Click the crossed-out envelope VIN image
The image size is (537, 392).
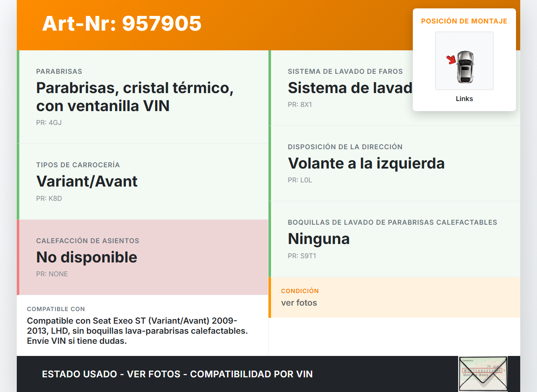pyautogui.click(x=483, y=374)
